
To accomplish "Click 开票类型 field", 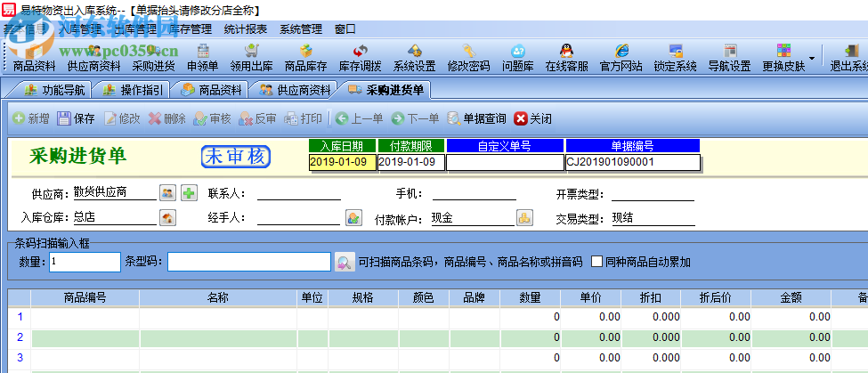I will [653, 194].
